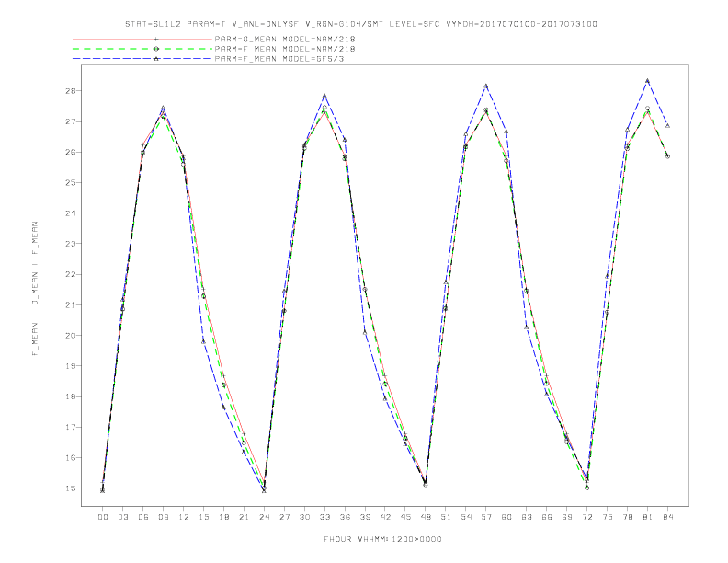Click x-axis tick label 03
The height and width of the screenshot is (563, 728).
pyautogui.click(x=122, y=517)
